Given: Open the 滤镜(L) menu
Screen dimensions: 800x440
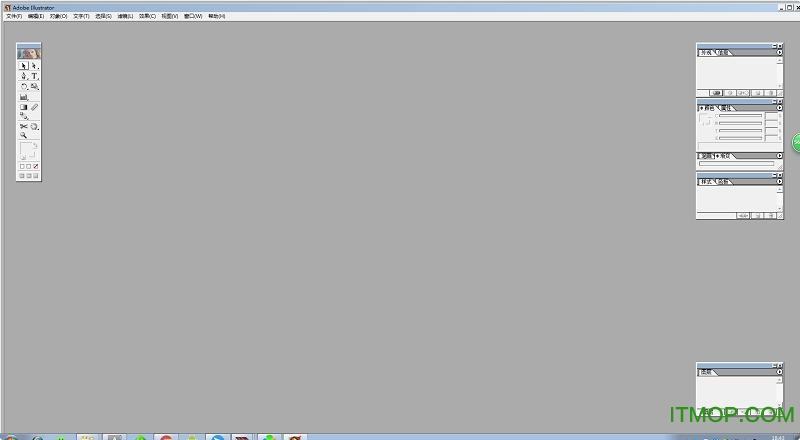Looking at the screenshot, I should point(126,16).
